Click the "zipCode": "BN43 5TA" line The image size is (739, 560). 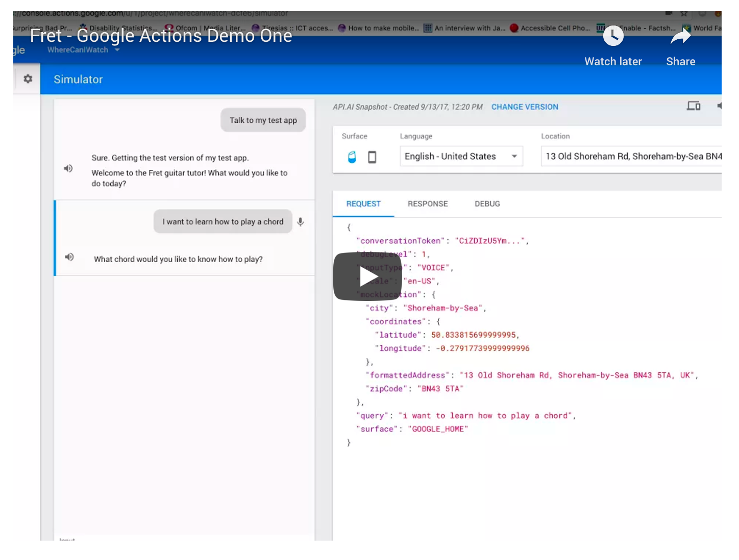pos(414,389)
